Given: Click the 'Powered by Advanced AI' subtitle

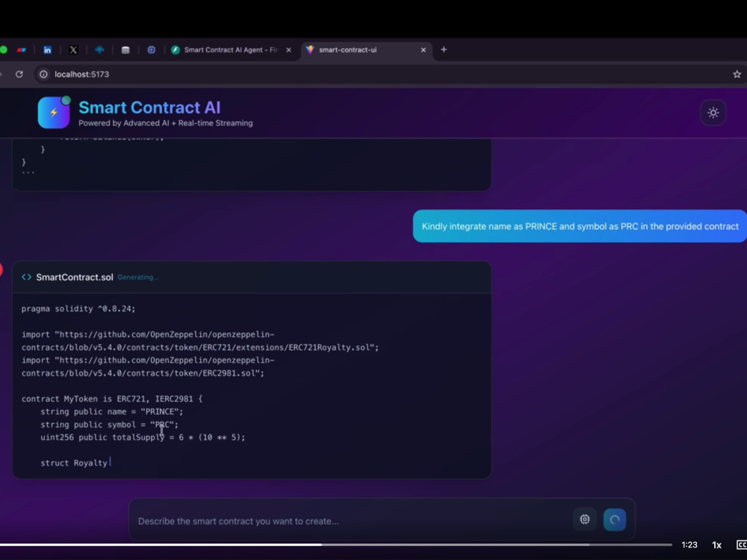Looking at the screenshot, I should 166,123.
